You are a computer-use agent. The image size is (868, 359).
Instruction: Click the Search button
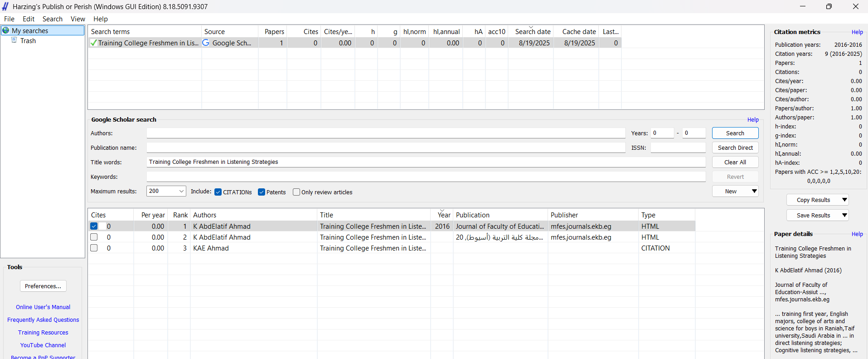(x=735, y=133)
